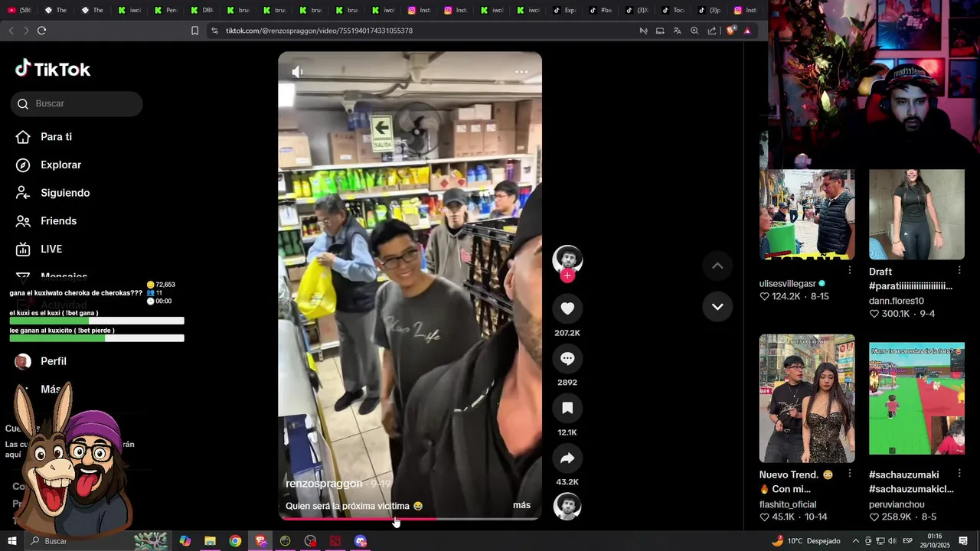Click the address bar URL
This screenshot has height=551, width=980.
319,31
